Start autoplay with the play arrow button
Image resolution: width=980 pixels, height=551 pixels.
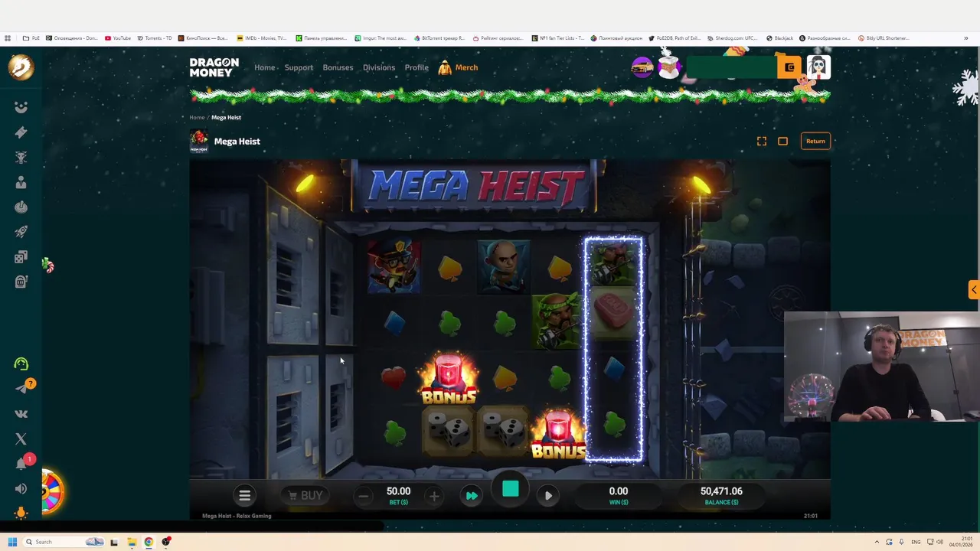[548, 496]
